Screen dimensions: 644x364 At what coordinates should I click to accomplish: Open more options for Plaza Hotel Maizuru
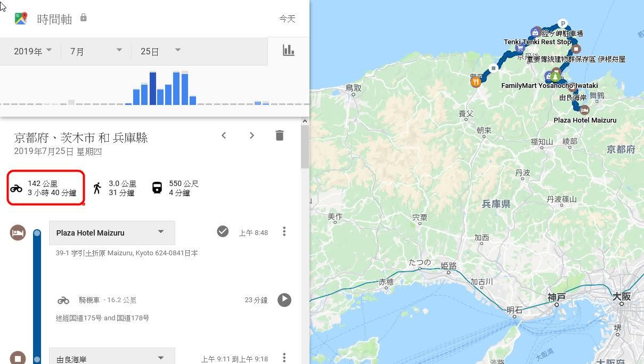click(x=284, y=231)
